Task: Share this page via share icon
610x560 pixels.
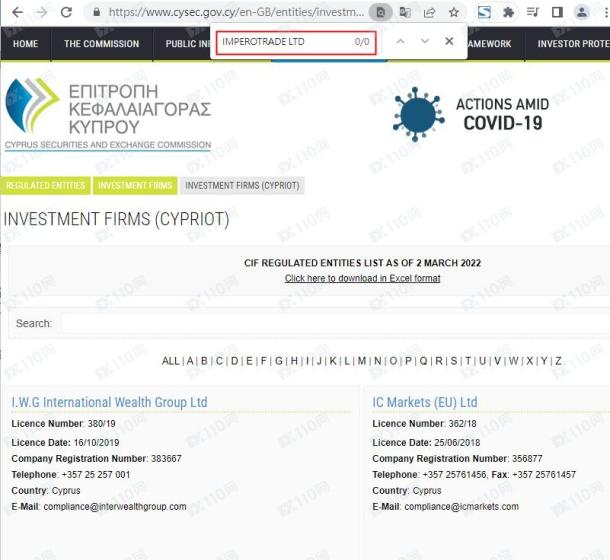Action: [x=429, y=13]
